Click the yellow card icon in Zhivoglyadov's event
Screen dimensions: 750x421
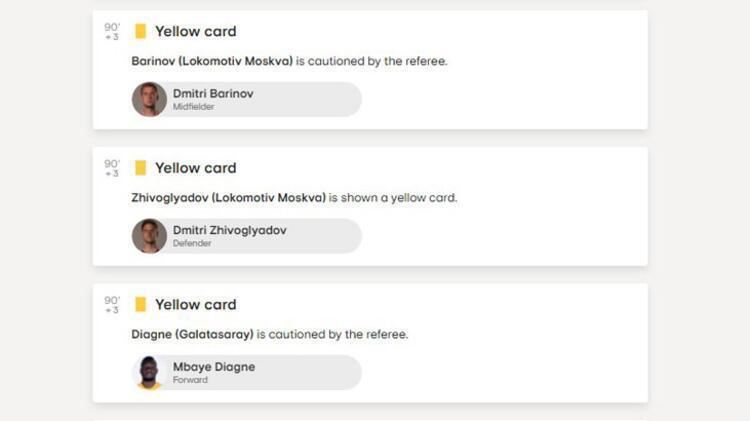click(141, 168)
